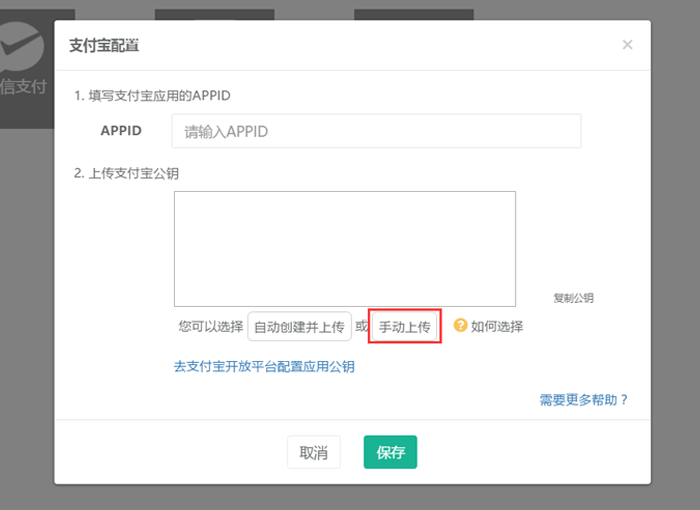Click the 取消 button
The height and width of the screenshot is (510, 700).
313,452
